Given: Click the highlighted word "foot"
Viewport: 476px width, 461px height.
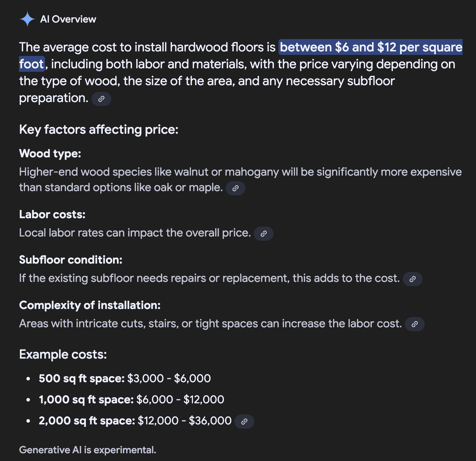Looking at the screenshot, I should 32,64.
